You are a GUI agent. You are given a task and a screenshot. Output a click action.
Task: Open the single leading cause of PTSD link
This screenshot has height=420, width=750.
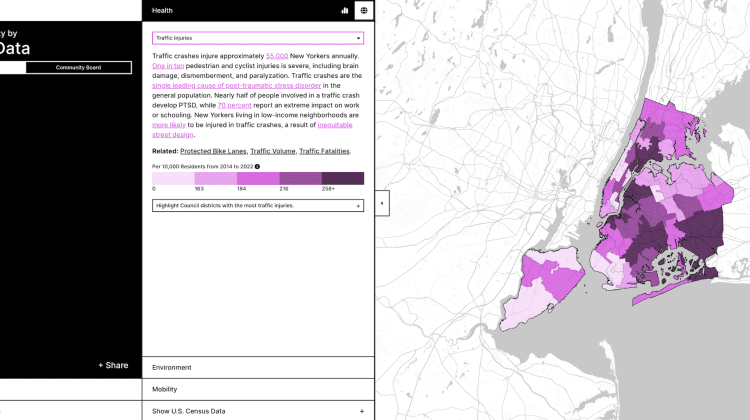(x=236, y=86)
